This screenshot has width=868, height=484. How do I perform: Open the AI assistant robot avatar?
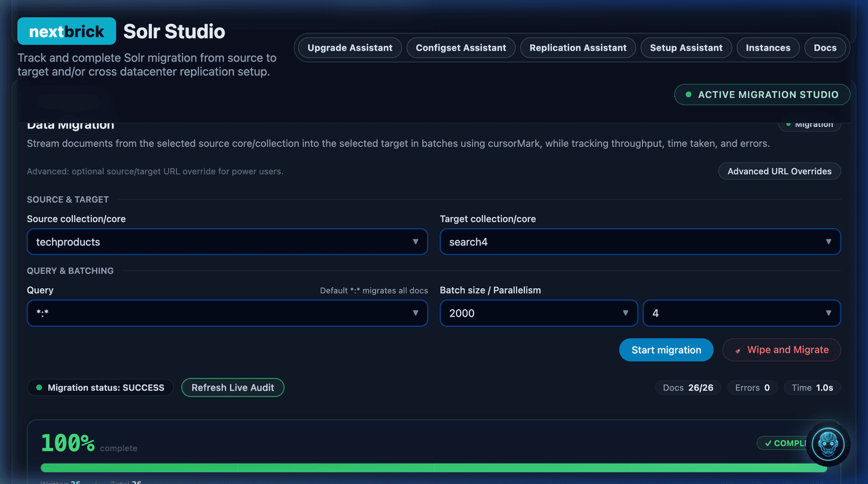[x=828, y=444]
